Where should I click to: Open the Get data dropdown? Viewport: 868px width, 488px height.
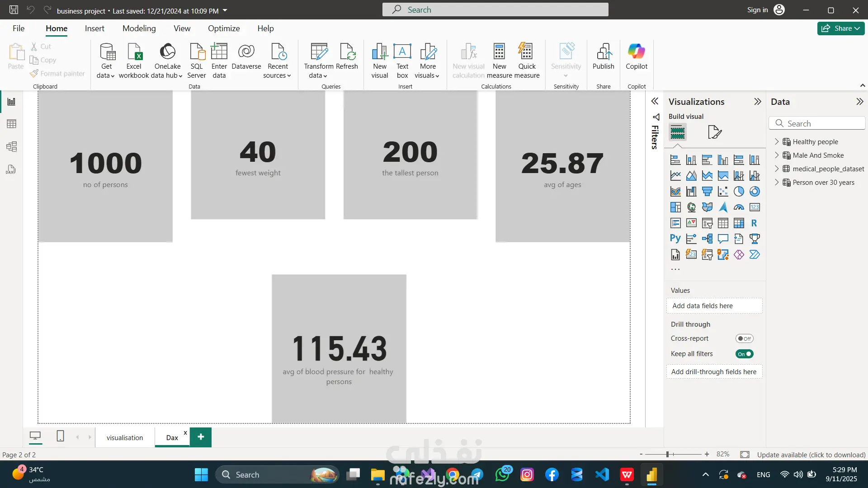tap(106, 75)
